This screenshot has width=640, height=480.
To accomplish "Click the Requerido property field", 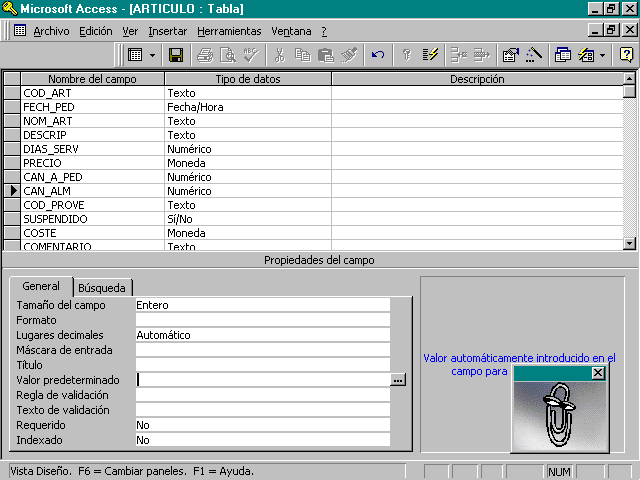I will pos(262,425).
